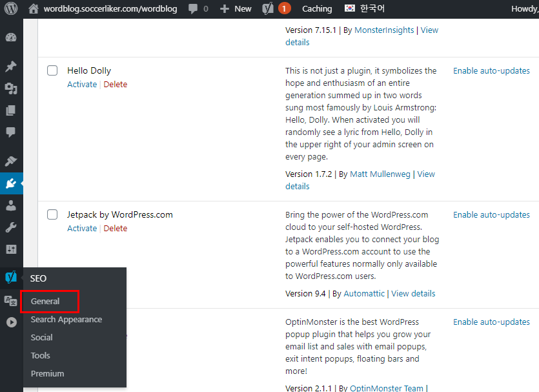539x392 pixels.
Task: Select the Jetpack by WordPress.com checkbox
Action: 52,214
